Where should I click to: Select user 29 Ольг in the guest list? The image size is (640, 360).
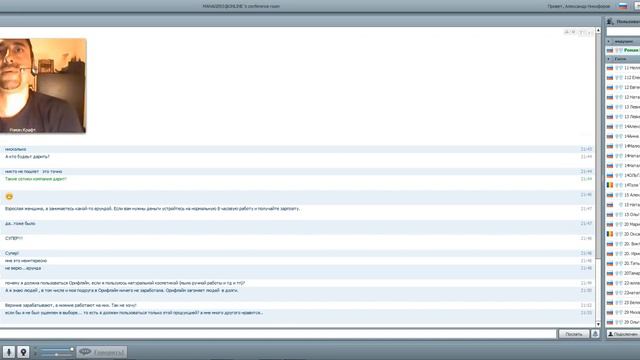click(x=623, y=322)
